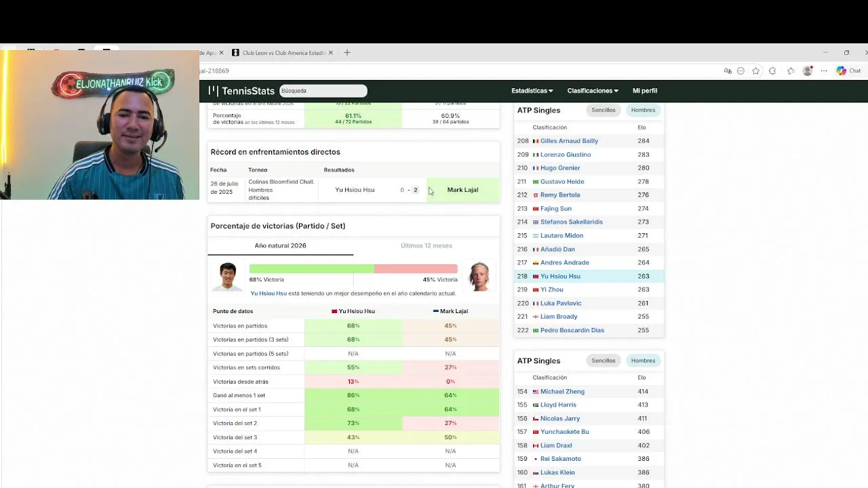
Task: Toggle Hombres in second ATP Singles panel
Action: click(643, 361)
